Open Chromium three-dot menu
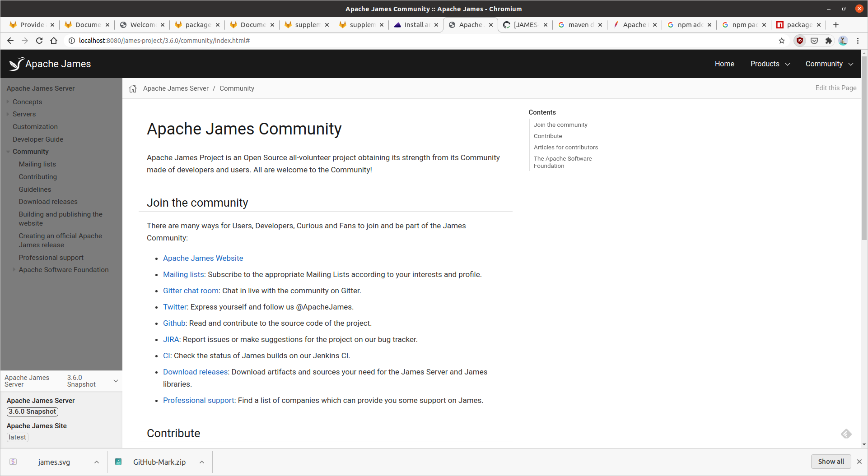Screen dimensions: 868x476 [858, 41]
